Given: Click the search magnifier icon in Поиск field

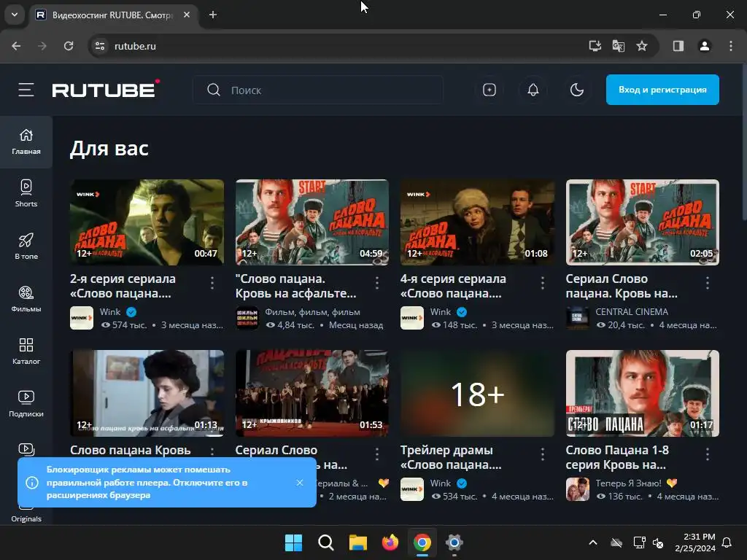Looking at the screenshot, I should tap(214, 90).
